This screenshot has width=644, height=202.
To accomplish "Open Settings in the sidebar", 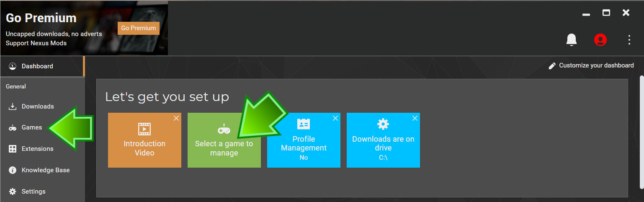I will coord(42,192).
